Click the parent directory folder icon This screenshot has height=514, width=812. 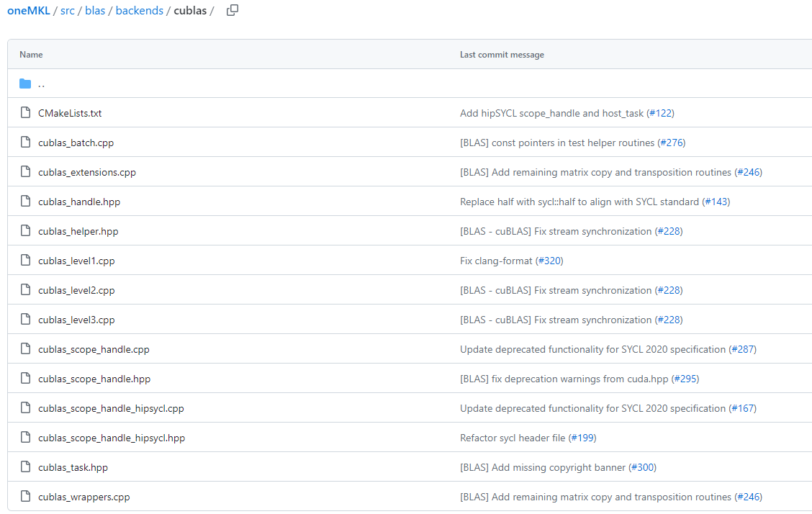point(25,84)
